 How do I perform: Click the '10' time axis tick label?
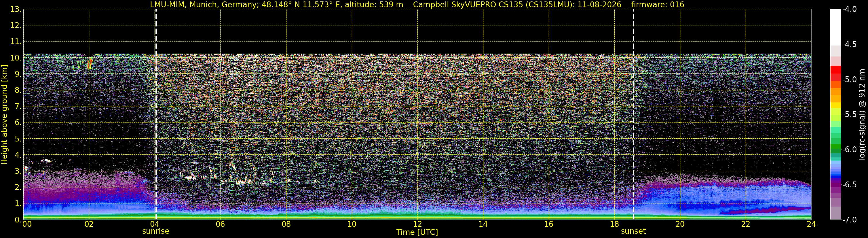click(352, 224)
